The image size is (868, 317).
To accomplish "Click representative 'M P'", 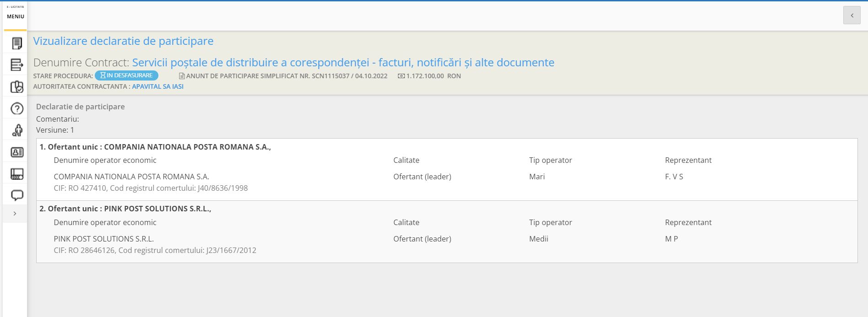I will (672, 239).
